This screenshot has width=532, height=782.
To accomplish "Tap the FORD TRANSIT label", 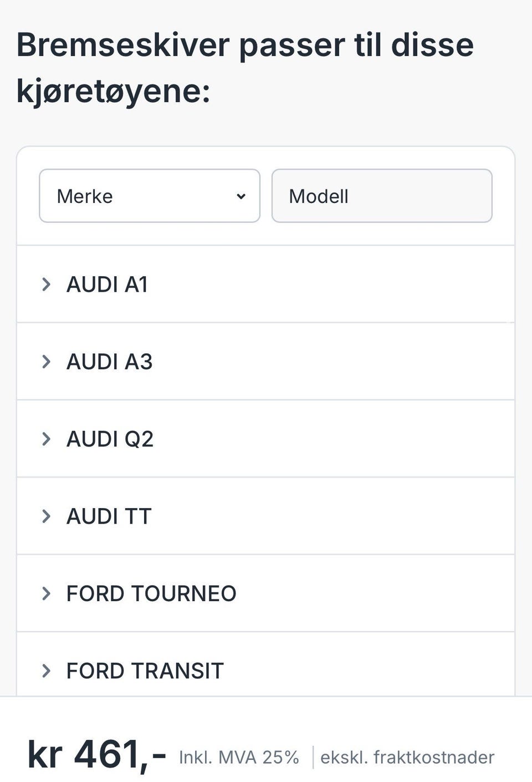I will [145, 671].
